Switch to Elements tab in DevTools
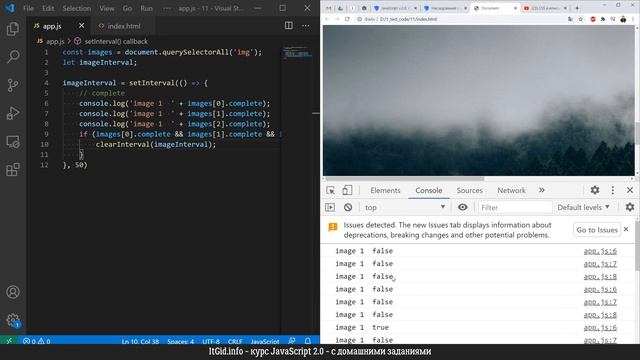Viewport: 640px width, 360px height. tap(385, 190)
